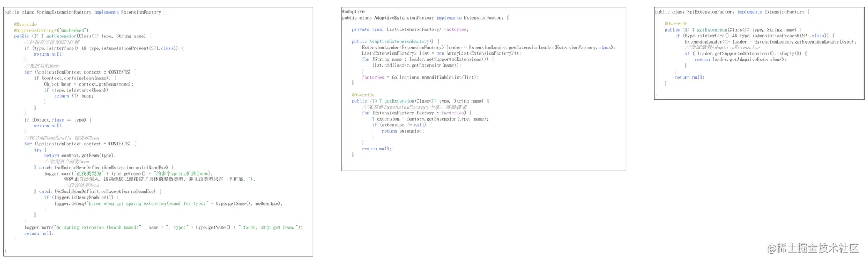
Task: Click the line 'if (context.containsBean(name)) {'
Action: [75, 78]
